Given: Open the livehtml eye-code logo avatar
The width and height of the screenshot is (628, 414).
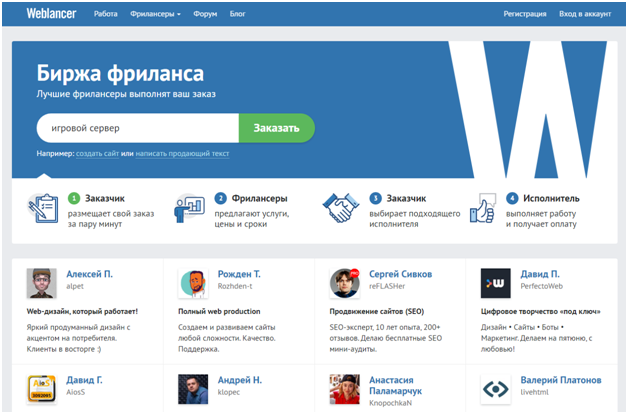Looking at the screenshot, I should [496, 389].
